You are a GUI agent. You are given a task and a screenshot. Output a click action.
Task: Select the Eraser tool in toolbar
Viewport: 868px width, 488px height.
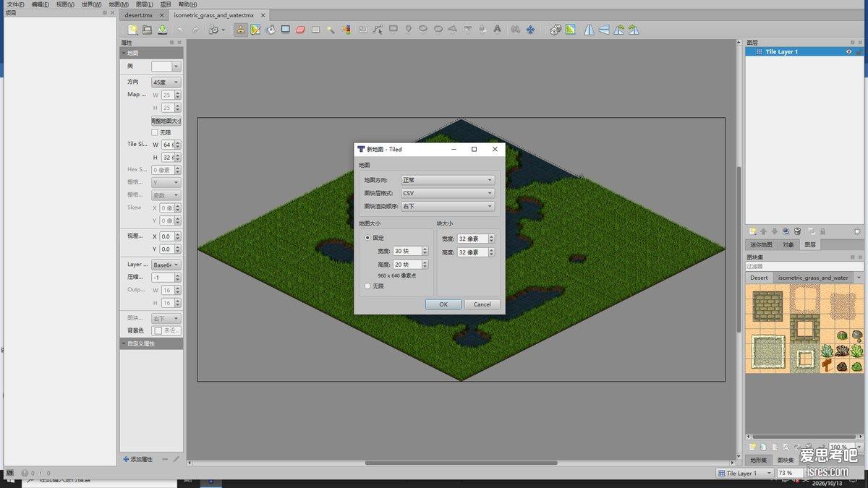click(x=301, y=30)
